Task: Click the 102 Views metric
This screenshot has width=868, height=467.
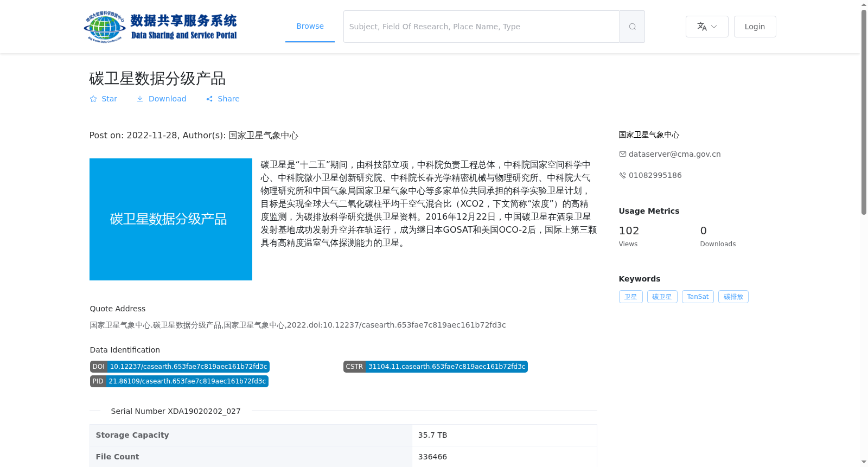Action: click(629, 236)
